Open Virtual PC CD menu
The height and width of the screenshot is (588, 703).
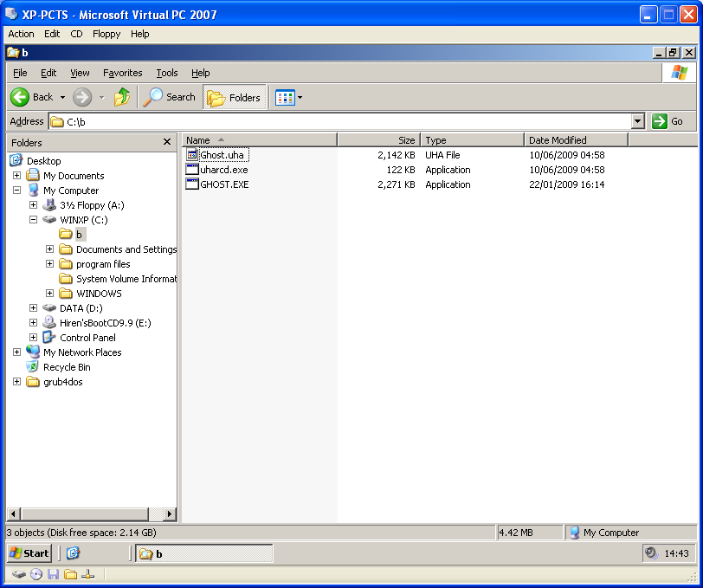(77, 34)
